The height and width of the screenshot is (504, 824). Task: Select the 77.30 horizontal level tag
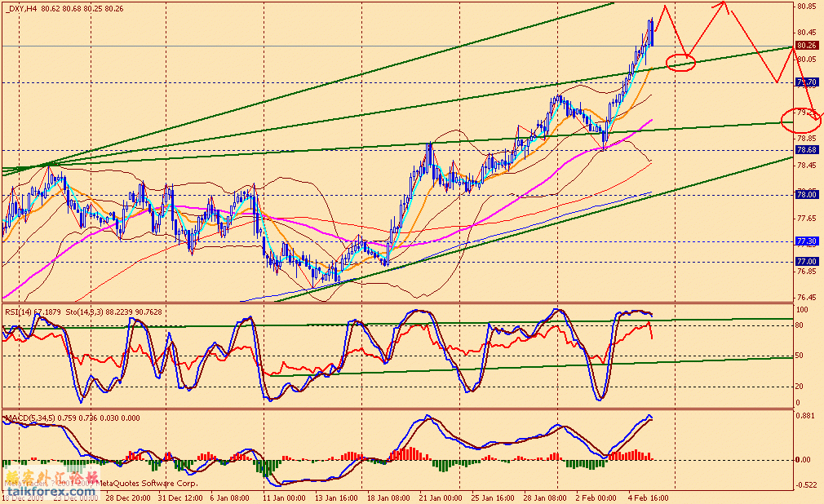coord(807,241)
